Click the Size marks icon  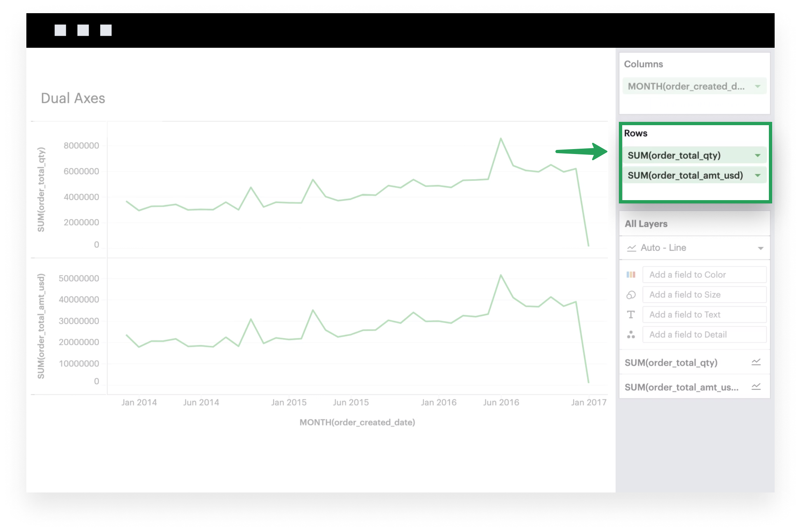[631, 295]
